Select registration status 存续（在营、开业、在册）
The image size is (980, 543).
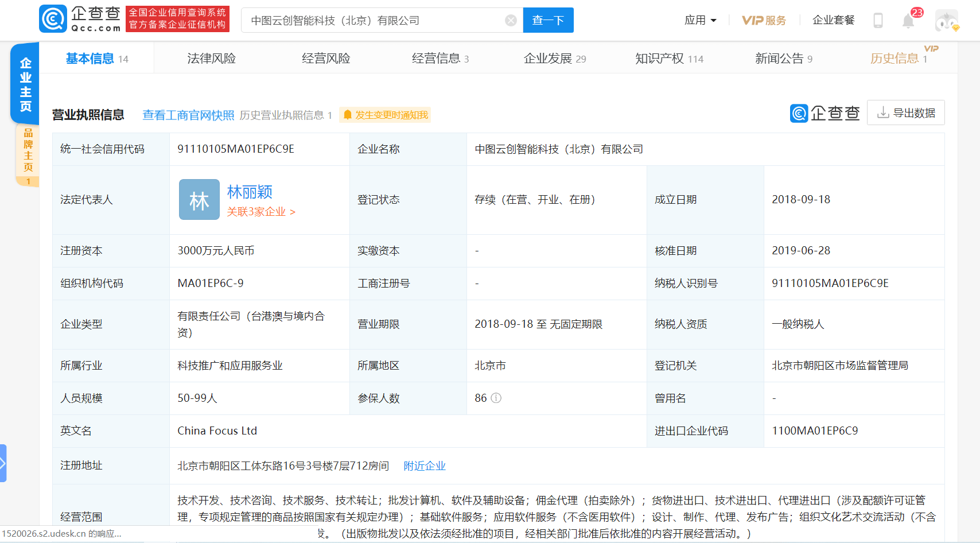click(x=538, y=200)
